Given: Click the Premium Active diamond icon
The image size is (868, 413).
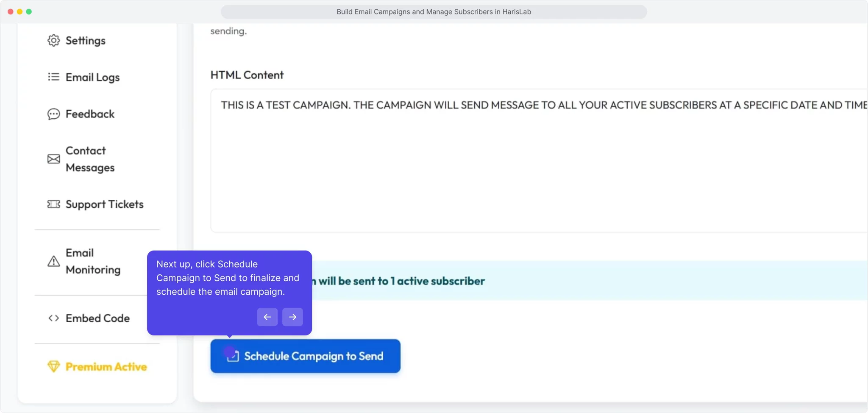Looking at the screenshot, I should tap(53, 366).
